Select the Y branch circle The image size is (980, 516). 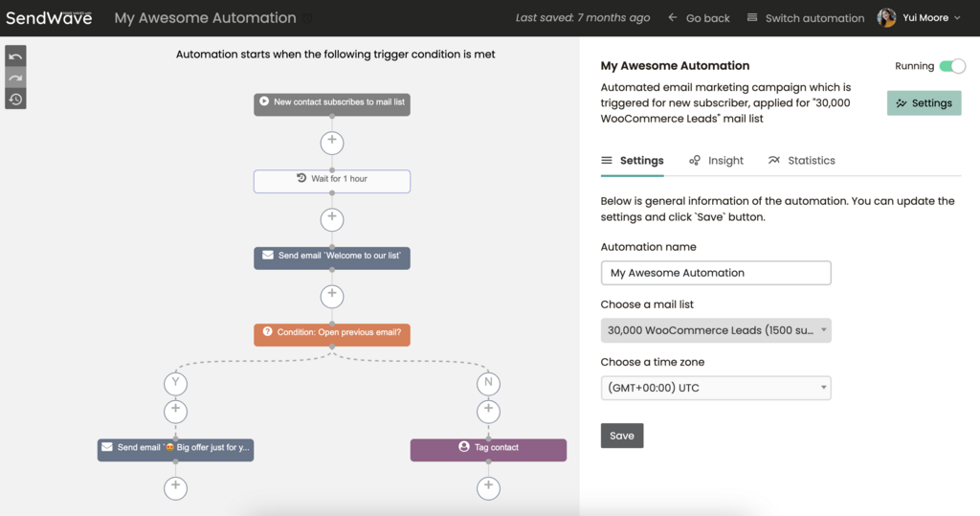coord(175,383)
